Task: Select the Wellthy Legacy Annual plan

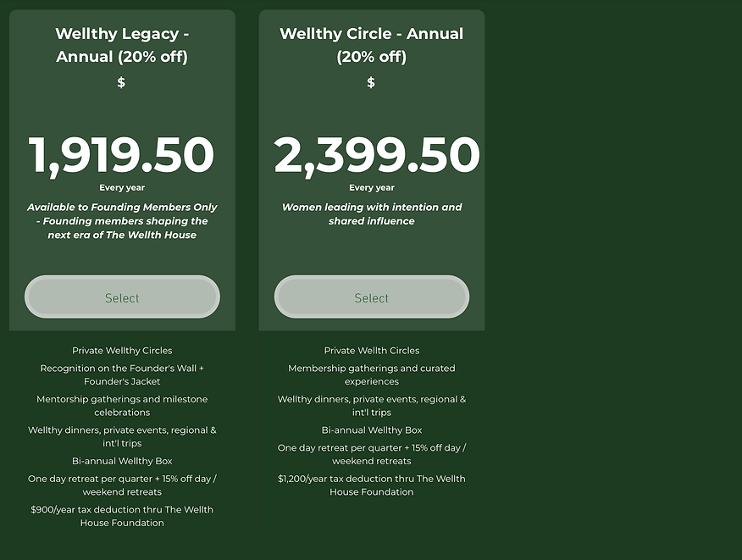Action: point(122,297)
